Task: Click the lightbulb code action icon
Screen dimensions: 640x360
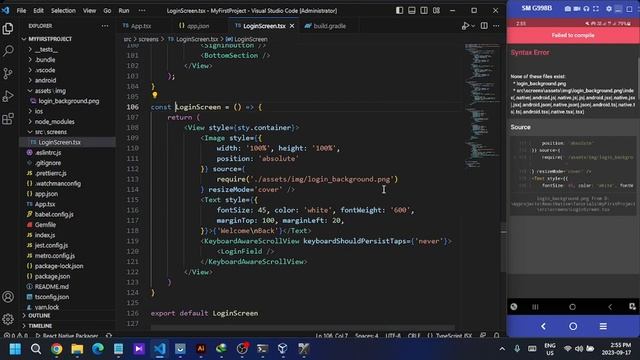Action: pyautogui.click(x=155, y=95)
